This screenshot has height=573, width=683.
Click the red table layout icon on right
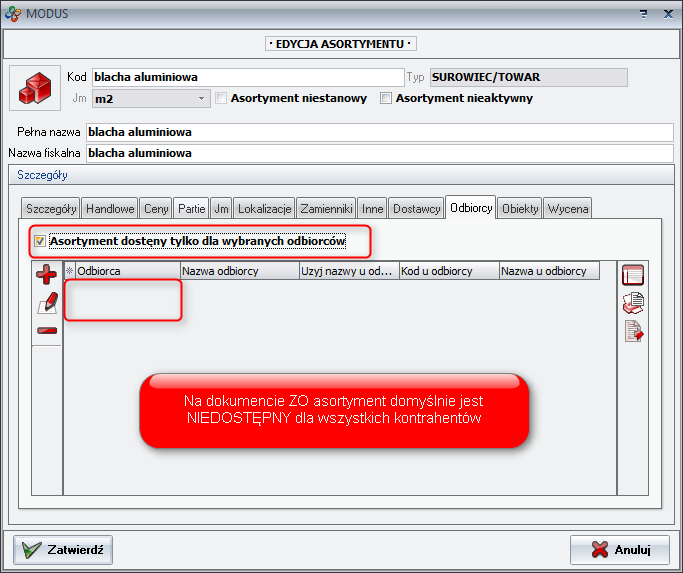point(633,275)
